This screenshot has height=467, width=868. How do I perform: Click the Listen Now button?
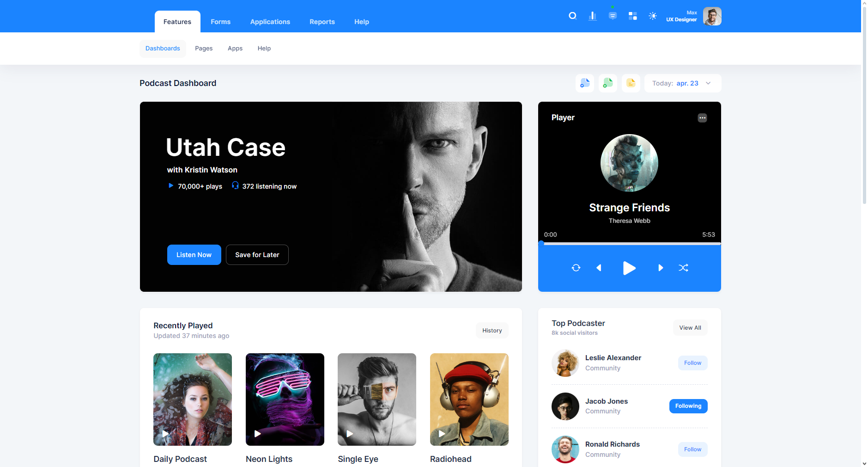tap(194, 255)
